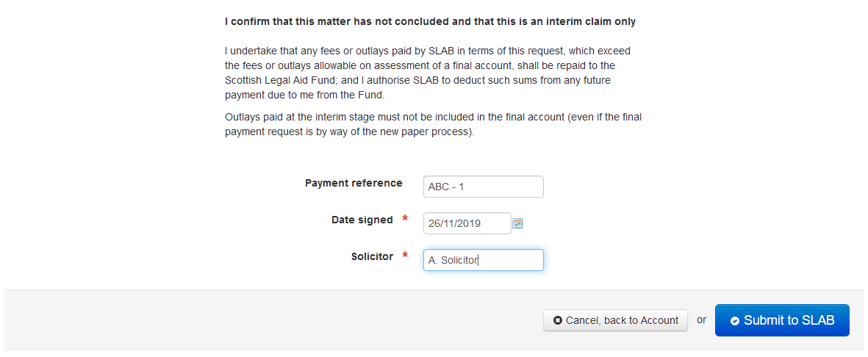Click the Solicitor label text
The width and height of the screenshot is (868, 357).
pos(372,257)
